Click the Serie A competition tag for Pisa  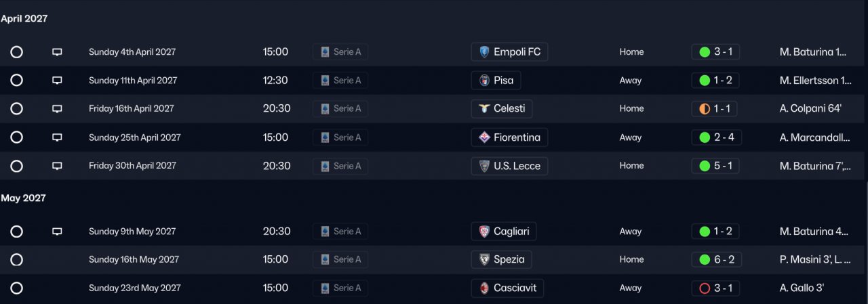(340, 81)
